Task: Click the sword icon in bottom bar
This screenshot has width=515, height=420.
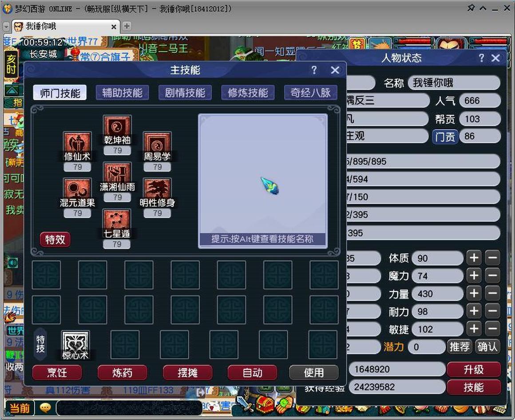Action: pos(245,404)
